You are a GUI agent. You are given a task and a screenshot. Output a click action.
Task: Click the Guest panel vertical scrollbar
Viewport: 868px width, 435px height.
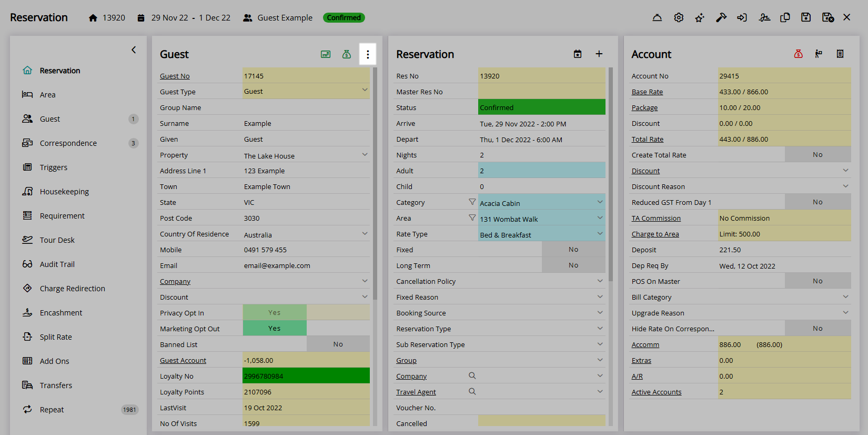click(375, 183)
